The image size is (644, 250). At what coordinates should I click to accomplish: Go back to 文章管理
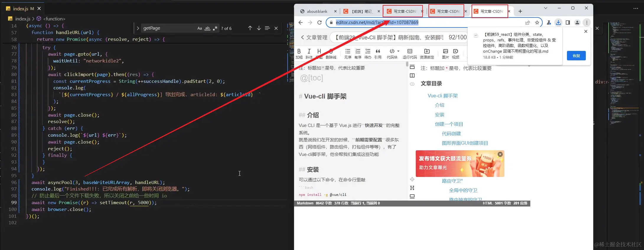coord(314,38)
